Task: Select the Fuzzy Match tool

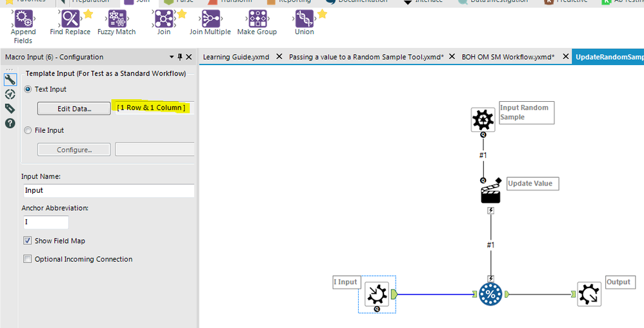Action: (x=116, y=23)
